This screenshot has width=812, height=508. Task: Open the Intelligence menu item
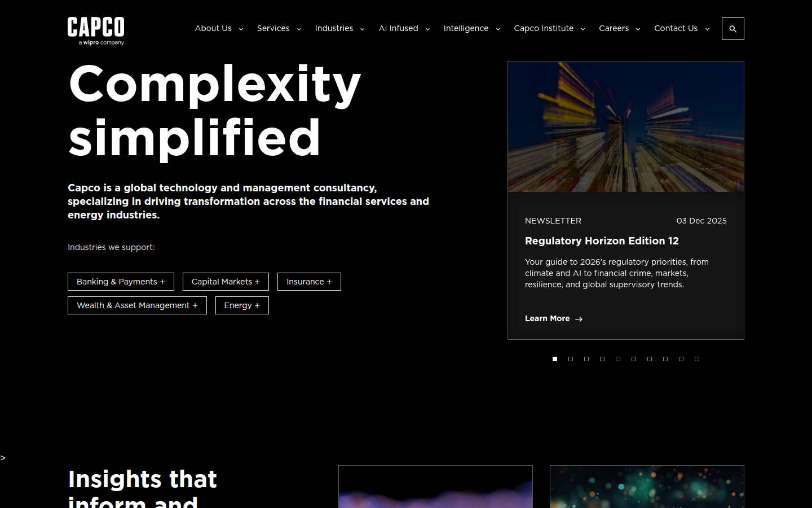pos(471,28)
